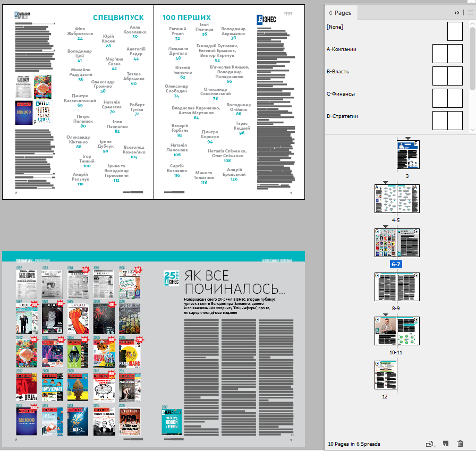Click the page number '120' under Андрій Бродський

[234, 180]
